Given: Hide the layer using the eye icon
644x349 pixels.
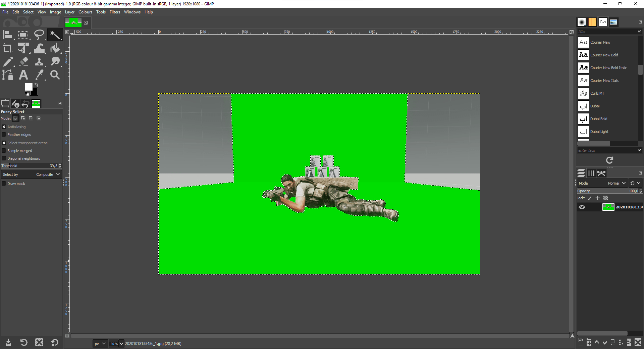Looking at the screenshot, I should pyautogui.click(x=582, y=207).
